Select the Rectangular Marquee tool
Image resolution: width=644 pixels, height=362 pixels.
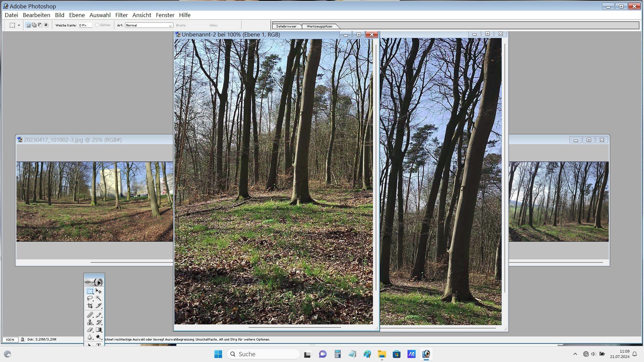click(x=90, y=291)
